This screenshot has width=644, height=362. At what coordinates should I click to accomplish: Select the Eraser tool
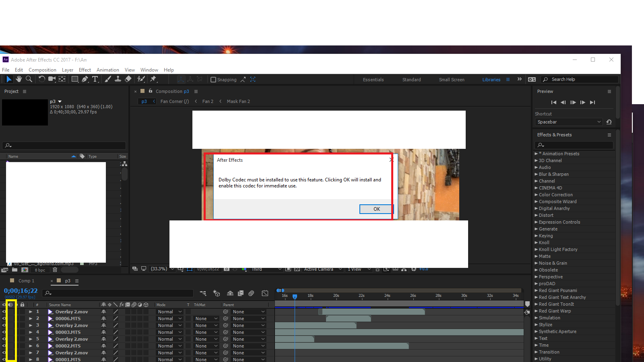tap(128, 79)
